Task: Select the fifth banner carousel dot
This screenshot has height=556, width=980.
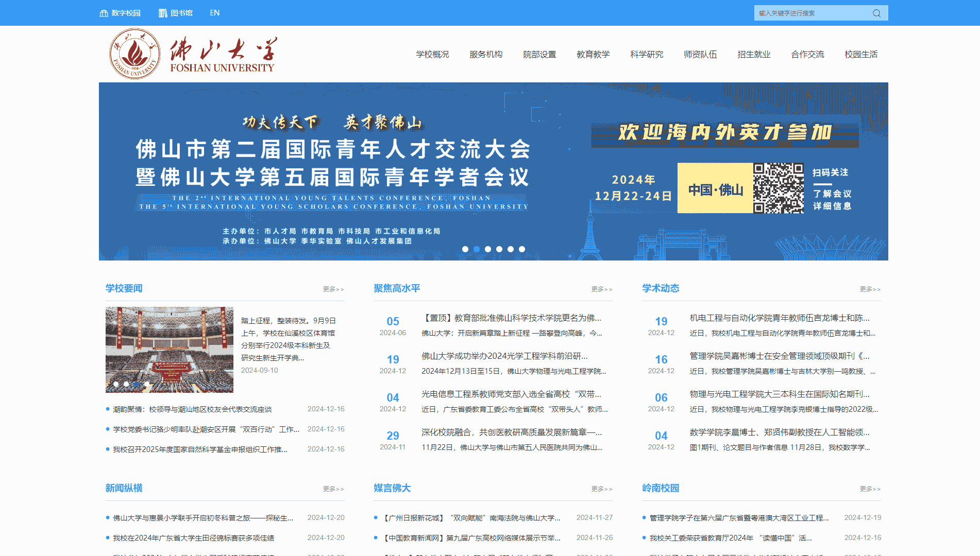Action: [511, 249]
